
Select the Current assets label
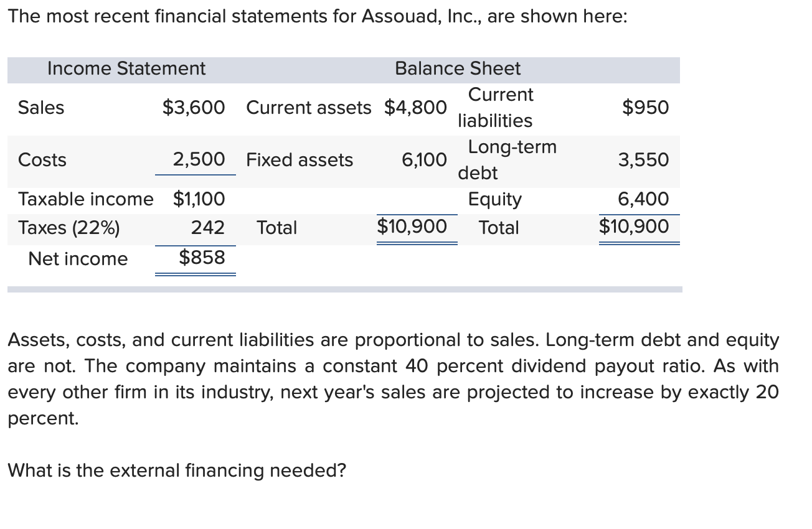click(x=308, y=108)
